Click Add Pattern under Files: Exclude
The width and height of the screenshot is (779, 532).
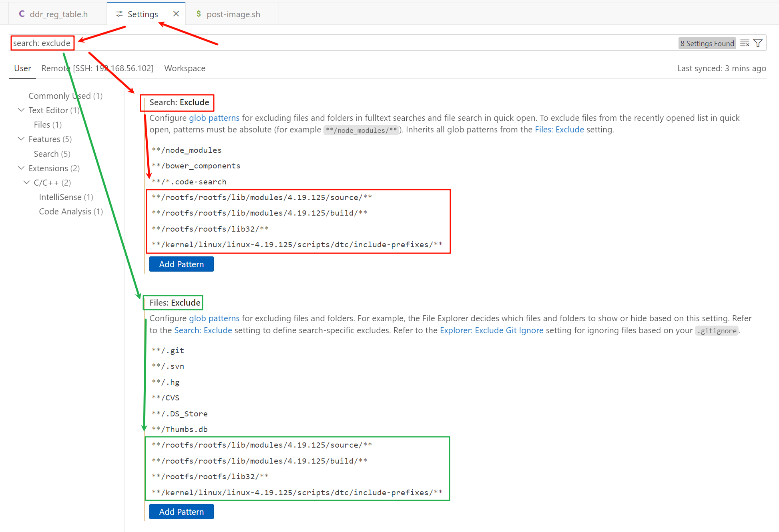pyautogui.click(x=181, y=512)
